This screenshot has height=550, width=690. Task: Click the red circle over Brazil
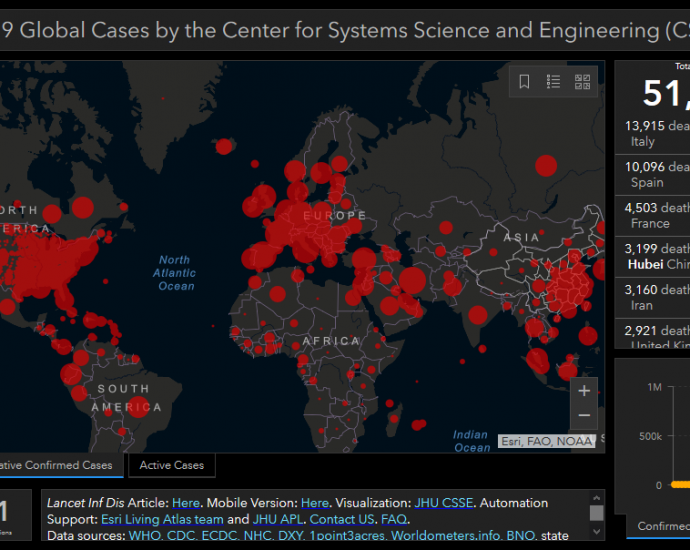pyautogui.click(x=139, y=407)
